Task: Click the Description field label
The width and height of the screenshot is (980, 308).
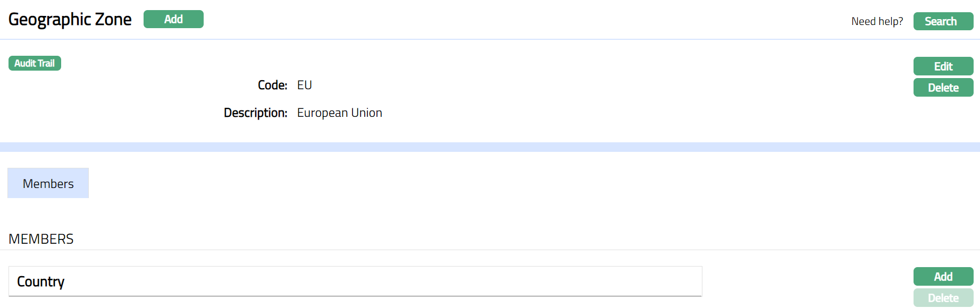Action: click(255, 113)
